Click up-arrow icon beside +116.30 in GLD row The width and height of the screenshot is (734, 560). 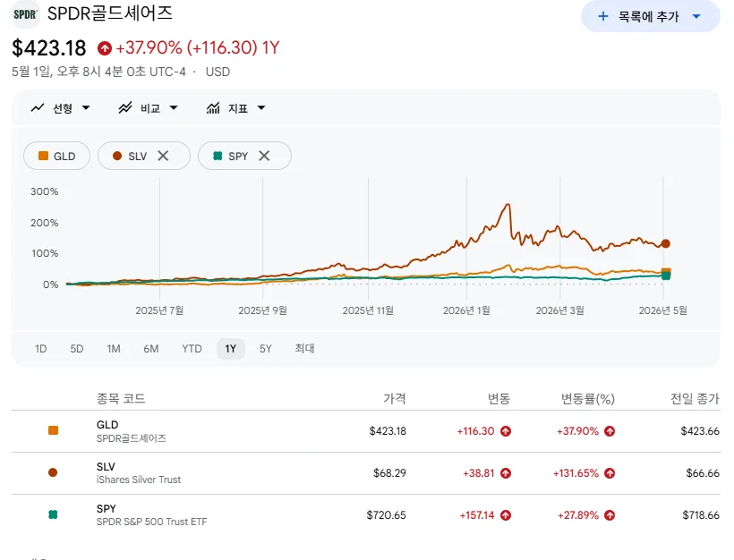tap(506, 431)
